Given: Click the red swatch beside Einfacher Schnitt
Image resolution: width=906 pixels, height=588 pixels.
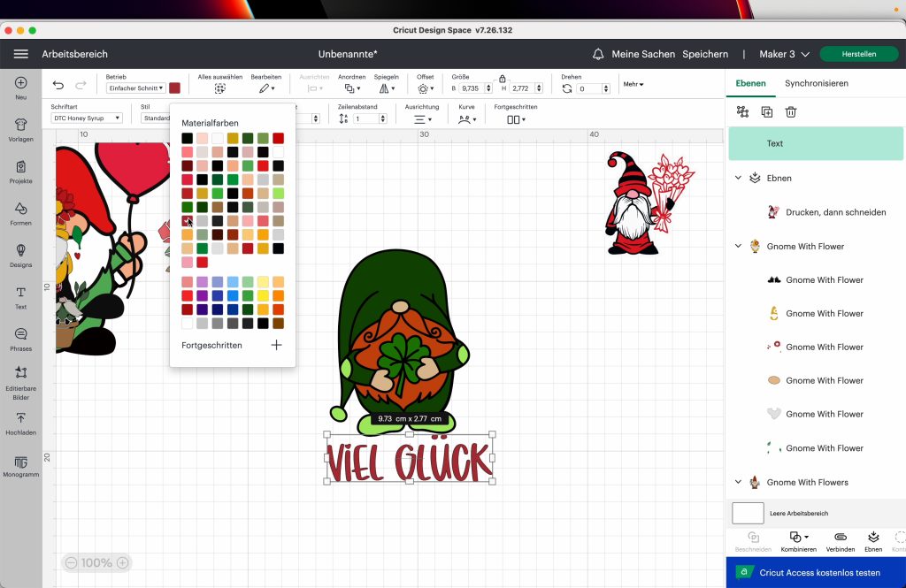Looking at the screenshot, I should click(x=175, y=88).
